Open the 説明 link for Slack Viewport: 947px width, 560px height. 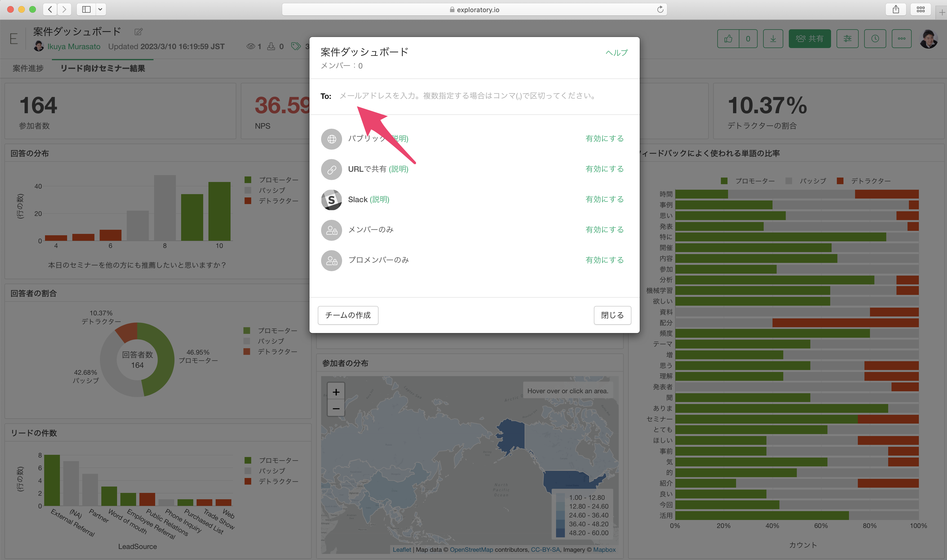coord(380,199)
